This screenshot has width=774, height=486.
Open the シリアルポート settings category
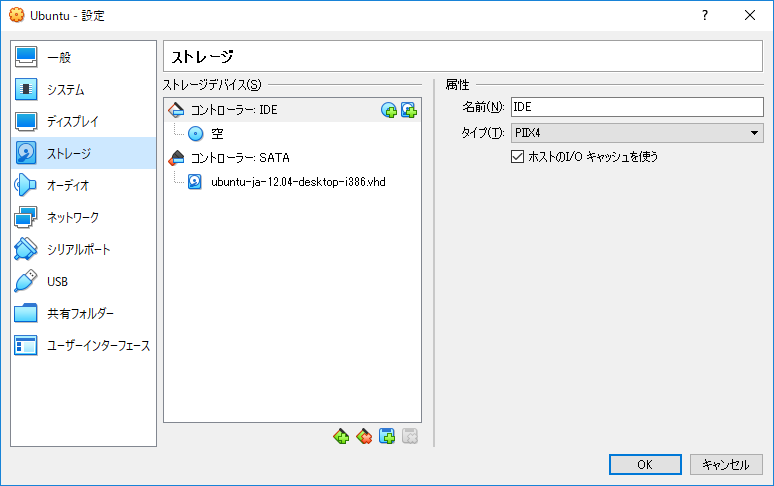pos(83,250)
